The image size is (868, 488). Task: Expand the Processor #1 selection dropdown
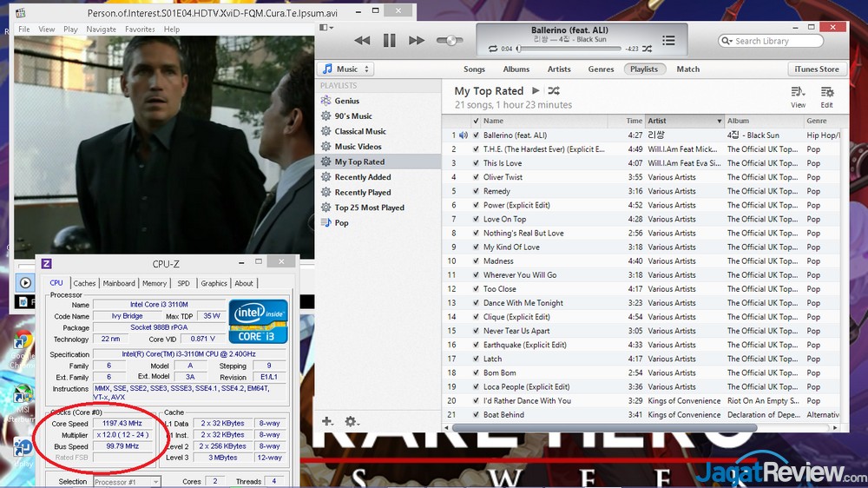pyautogui.click(x=126, y=482)
